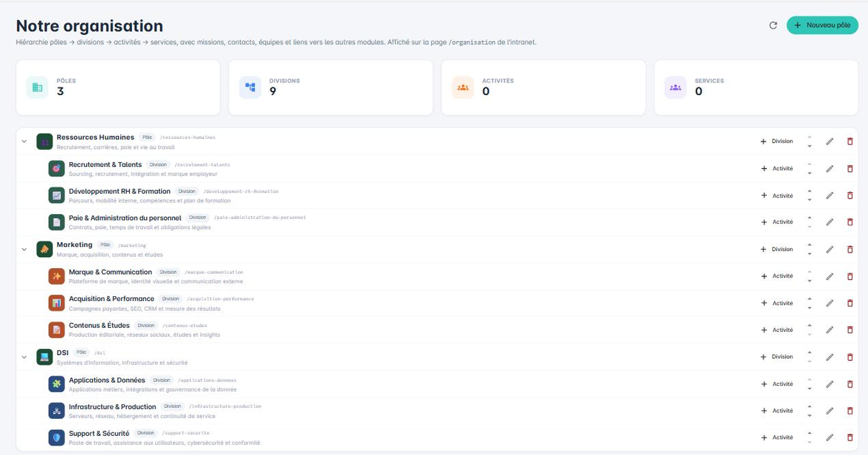Add an Activité to Recrutement & Talents
Image resolution: width=868 pixels, height=455 pixels.
pos(777,169)
